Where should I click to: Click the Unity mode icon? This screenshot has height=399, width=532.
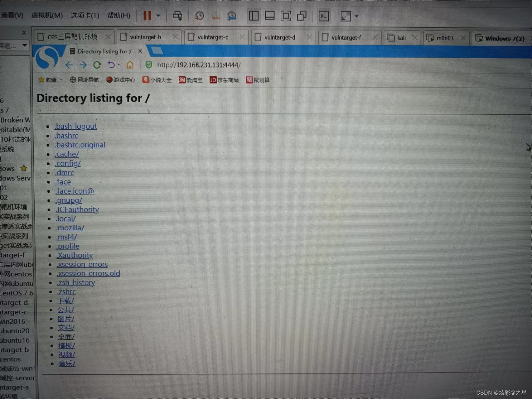pos(302,16)
